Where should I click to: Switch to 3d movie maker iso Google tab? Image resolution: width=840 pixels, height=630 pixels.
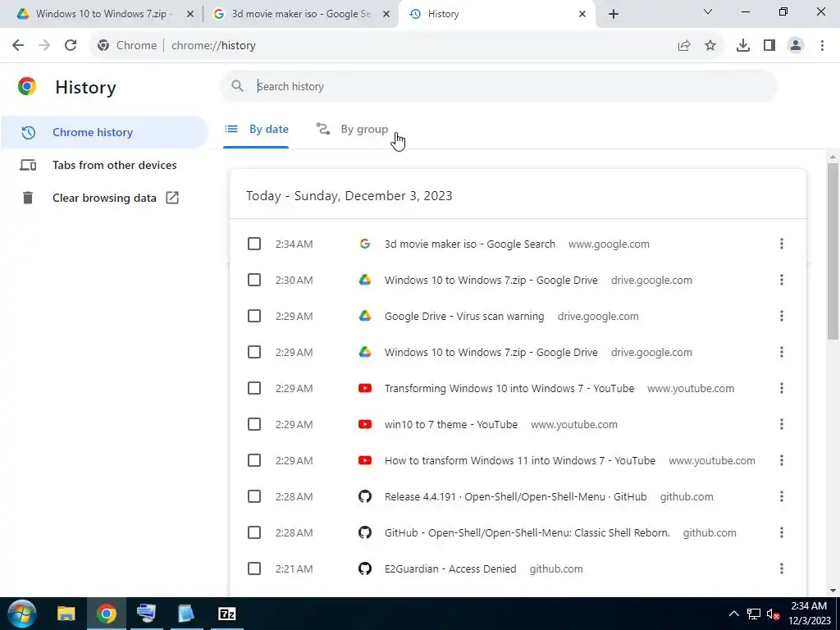click(x=301, y=14)
